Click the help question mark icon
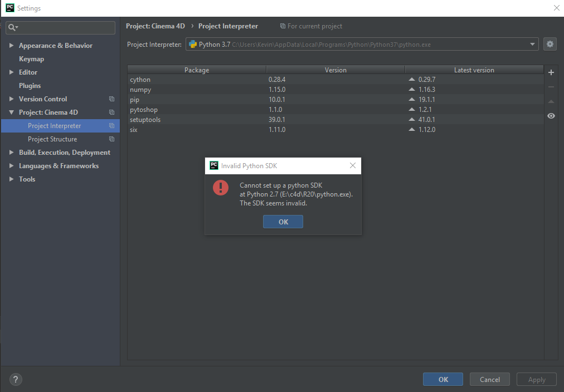This screenshot has height=392, width=564. tap(16, 380)
